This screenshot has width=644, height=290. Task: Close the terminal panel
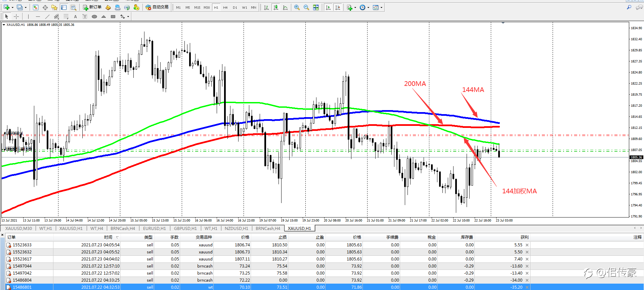(x=2, y=235)
